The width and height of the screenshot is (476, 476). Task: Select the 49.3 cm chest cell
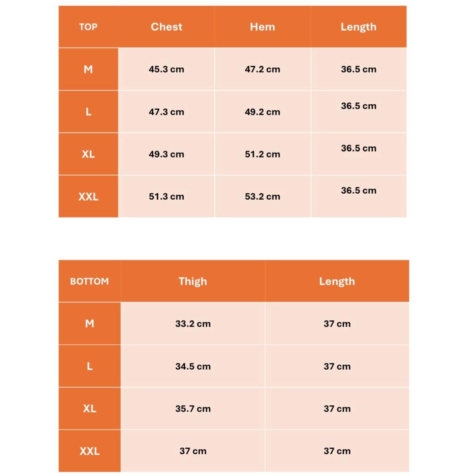(166, 154)
